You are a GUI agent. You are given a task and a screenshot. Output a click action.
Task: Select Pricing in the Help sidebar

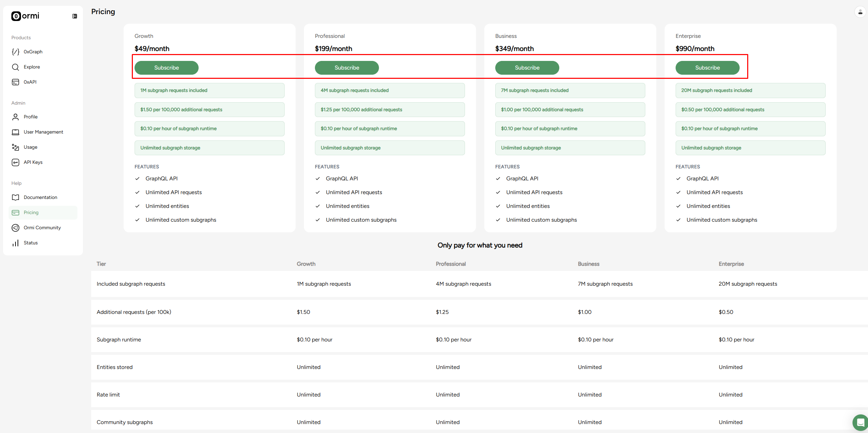[x=43, y=212]
